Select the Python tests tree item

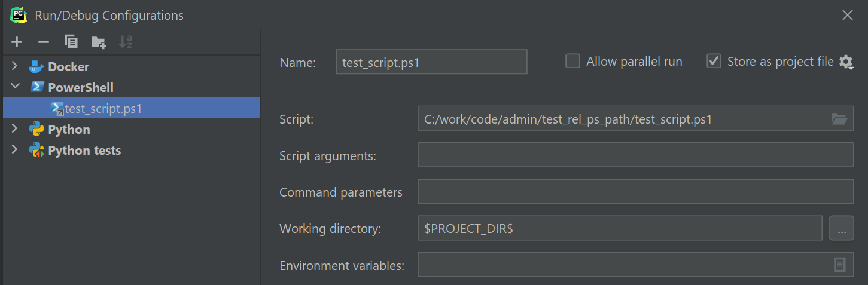[84, 151]
